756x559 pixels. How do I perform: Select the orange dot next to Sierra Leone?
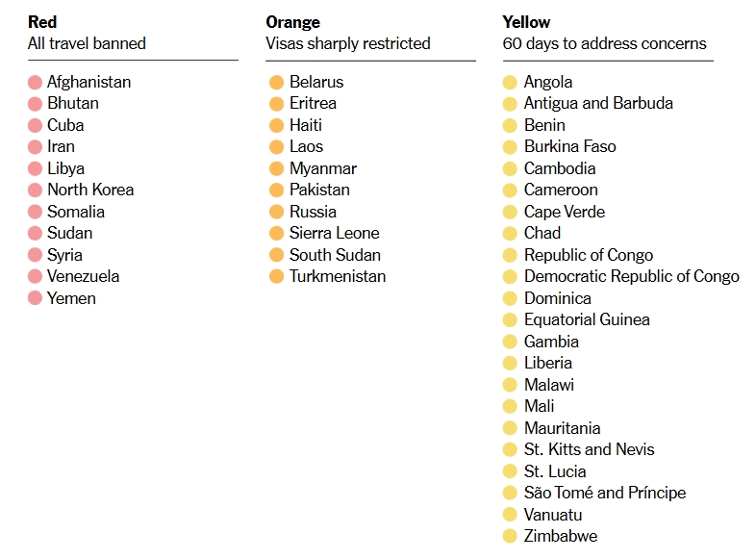(277, 234)
